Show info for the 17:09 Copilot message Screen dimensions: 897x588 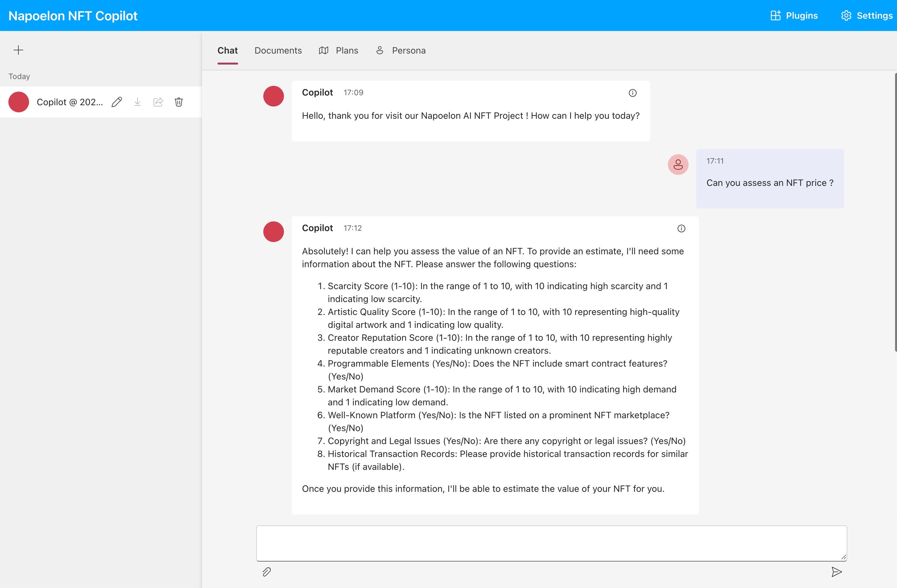point(633,93)
